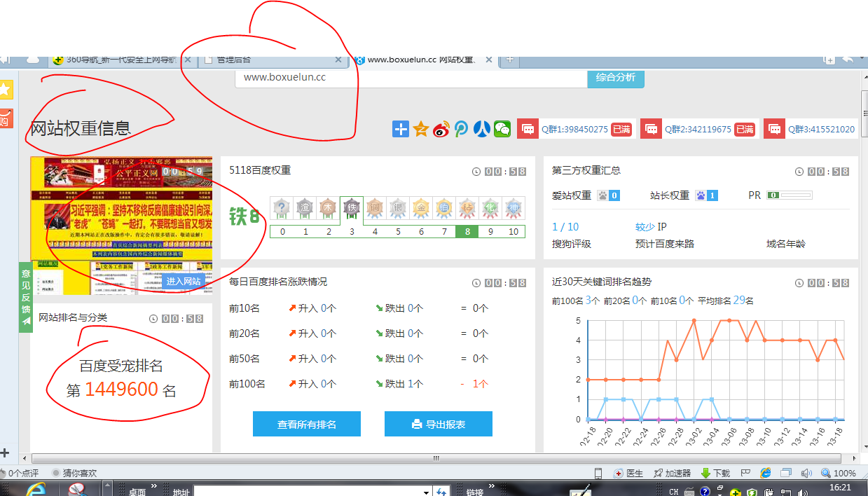868x496 pixels.
Task: Click the www.boxuelun.cc domain input field
Action: tap(410, 78)
